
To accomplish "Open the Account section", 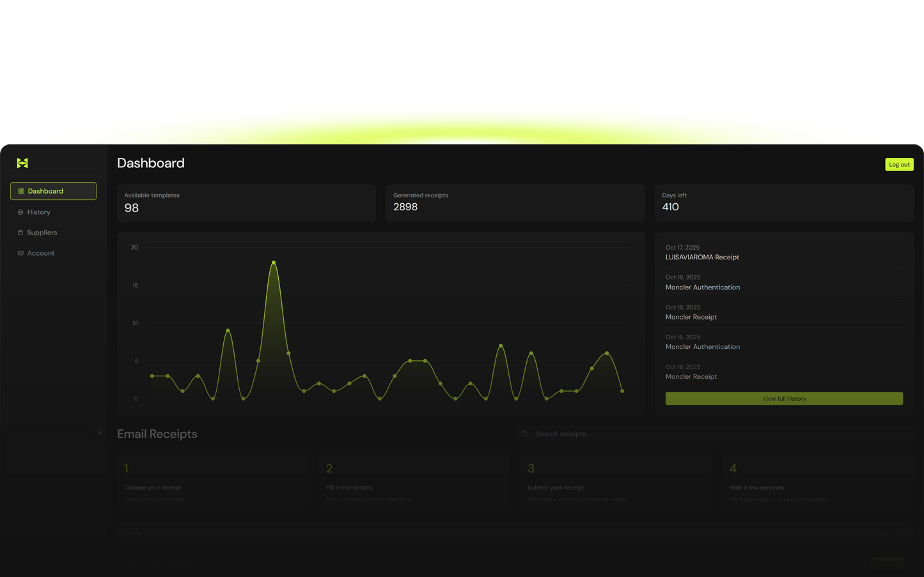I will [41, 253].
